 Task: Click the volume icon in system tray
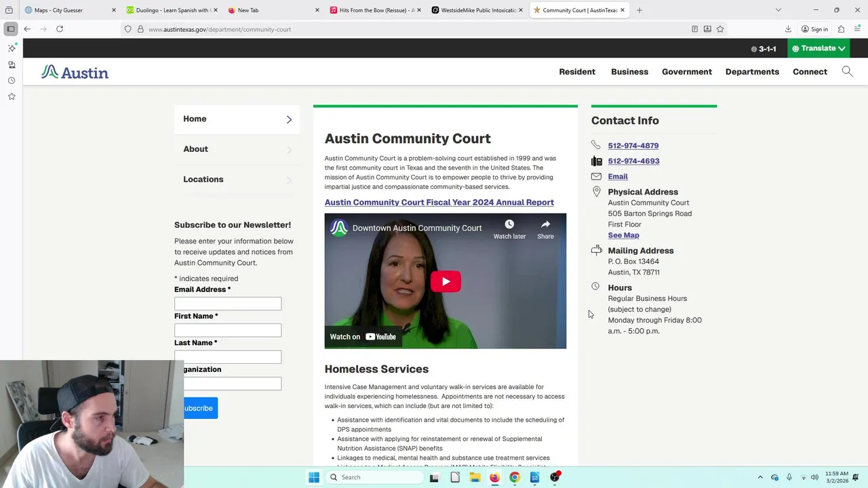click(x=814, y=477)
